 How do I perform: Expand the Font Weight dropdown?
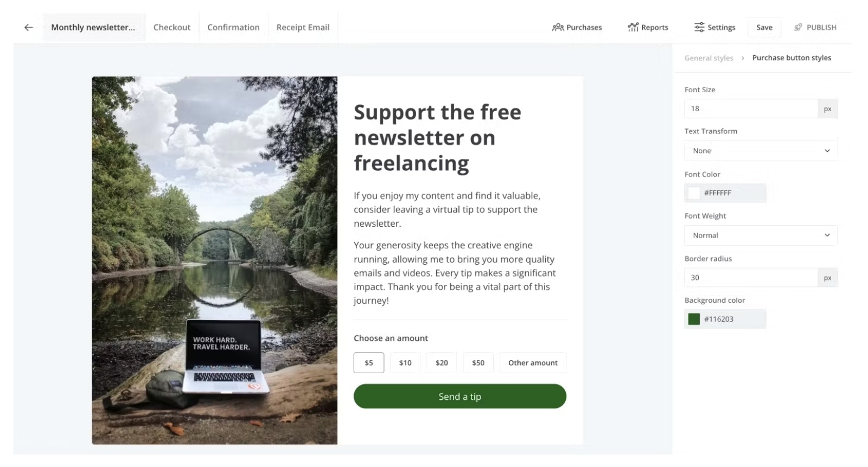point(761,235)
